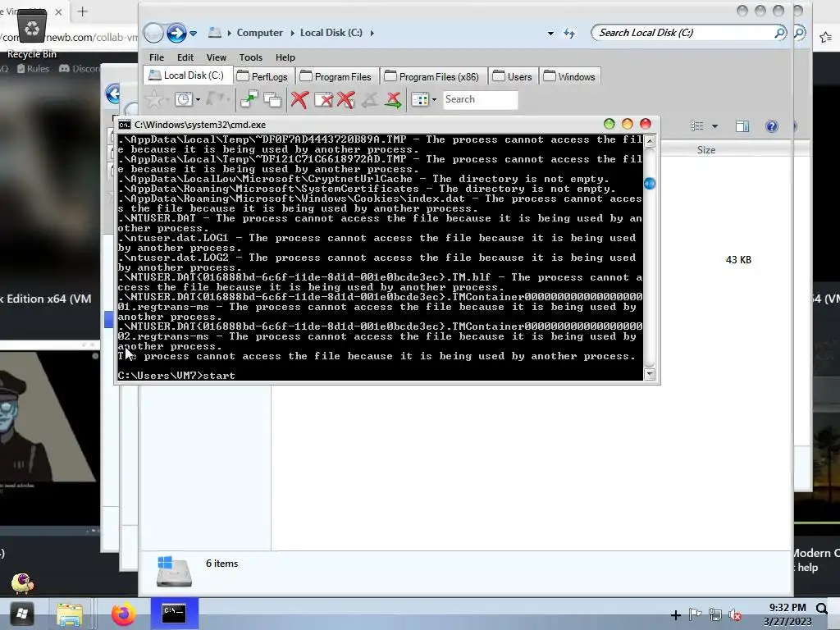Toggle the preview pane icon
Screen dimensions: 840x630
(x=742, y=126)
